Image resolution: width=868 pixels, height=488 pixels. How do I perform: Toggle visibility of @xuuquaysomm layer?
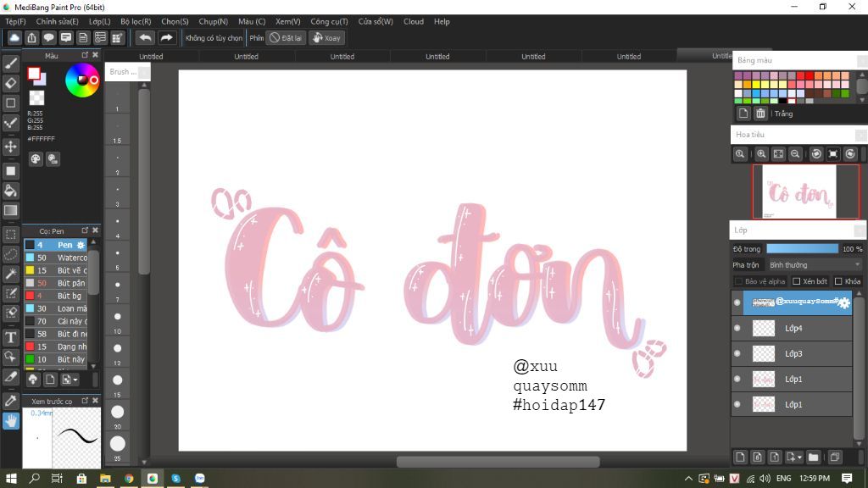pyautogui.click(x=737, y=302)
